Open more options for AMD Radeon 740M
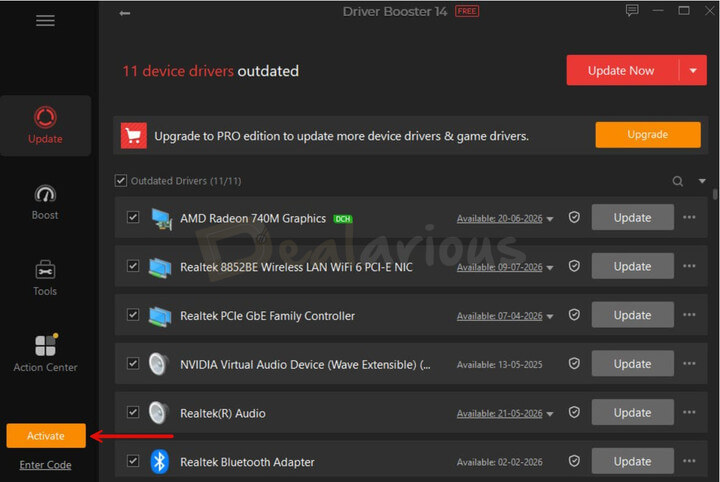Image resolution: width=720 pixels, height=482 pixels. pyautogui.click(x=689, y=217)
